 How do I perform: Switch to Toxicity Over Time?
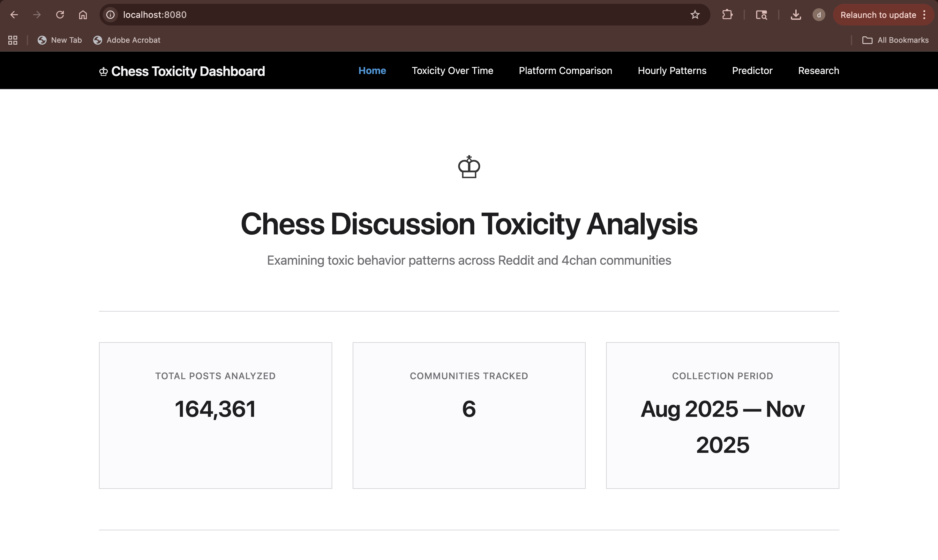point(452,70)
